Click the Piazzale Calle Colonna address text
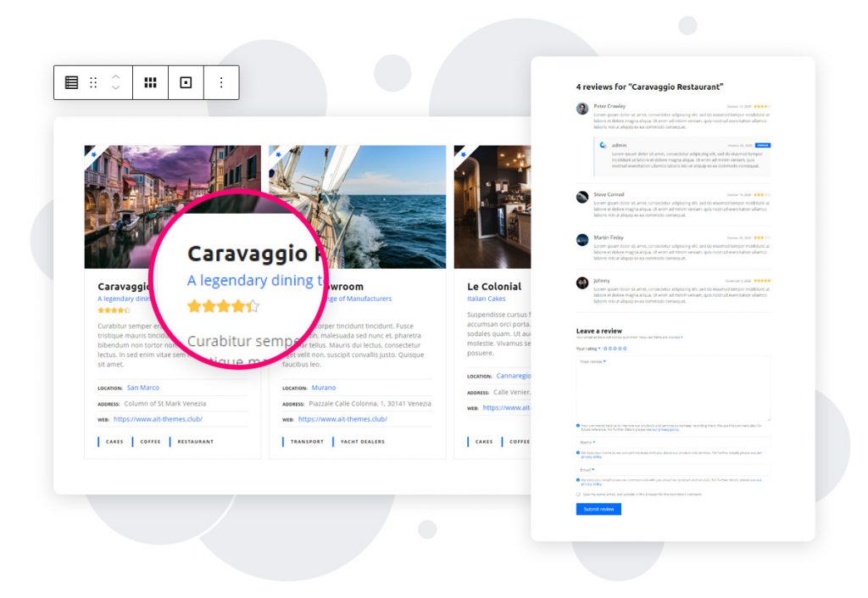Screen dimensions: 868x598 click(370, 404)
